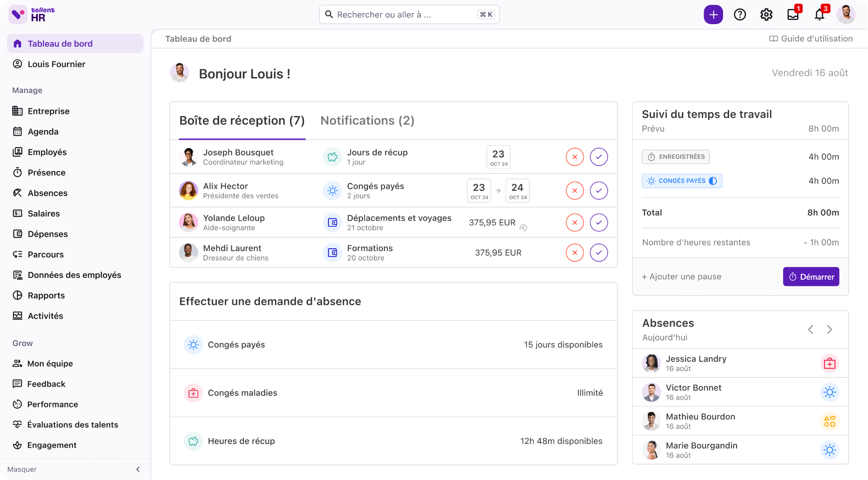
Task: Open Absences in the sidebar menu
Action: (47, 193)
